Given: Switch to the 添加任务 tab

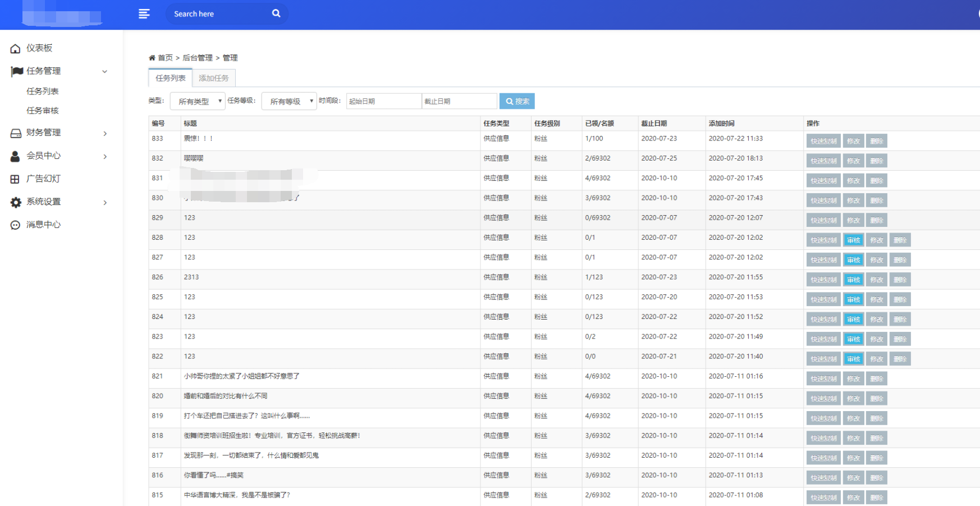Looking at the screenshot, I should pos(214,78).
